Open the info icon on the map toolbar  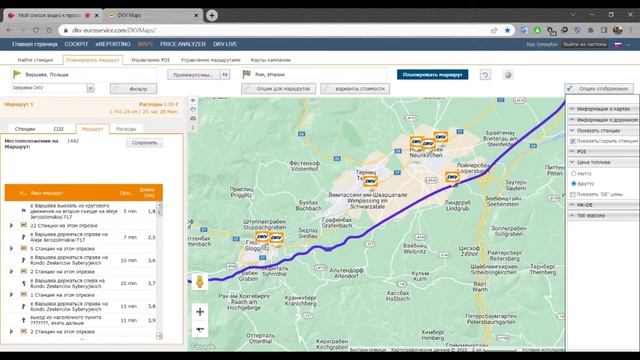pos(193,128)
